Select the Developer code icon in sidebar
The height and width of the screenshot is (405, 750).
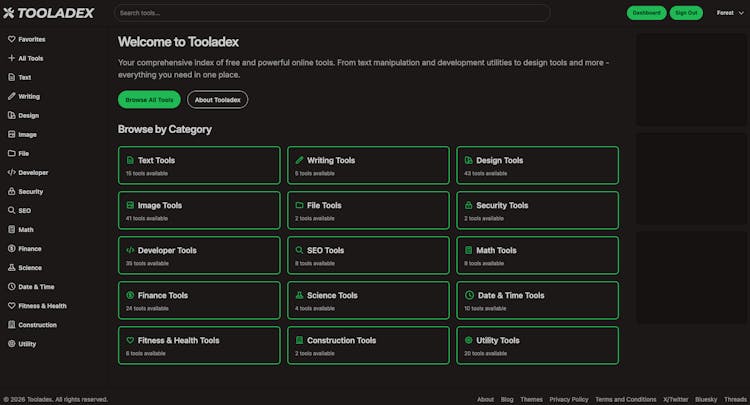[x=12, y=172]
